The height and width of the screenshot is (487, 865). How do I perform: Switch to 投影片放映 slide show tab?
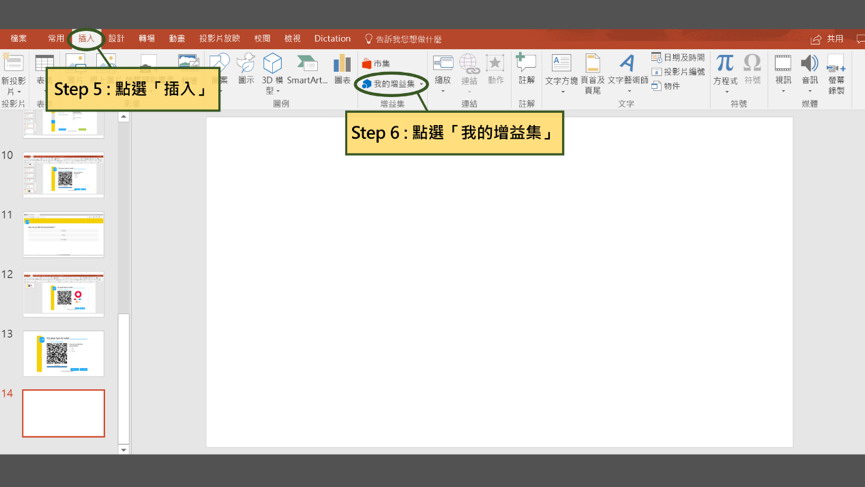click(x=220, y=39)
